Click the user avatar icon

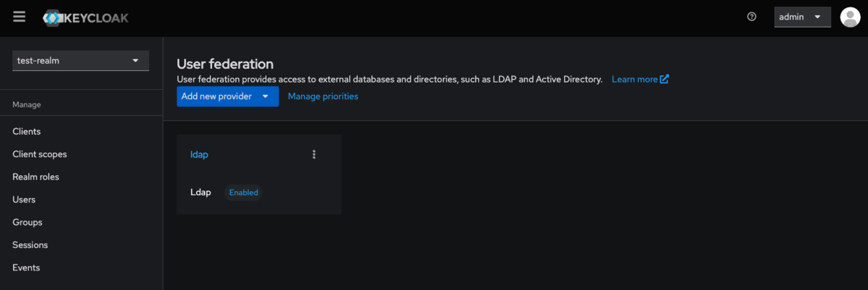pos(850,17)
